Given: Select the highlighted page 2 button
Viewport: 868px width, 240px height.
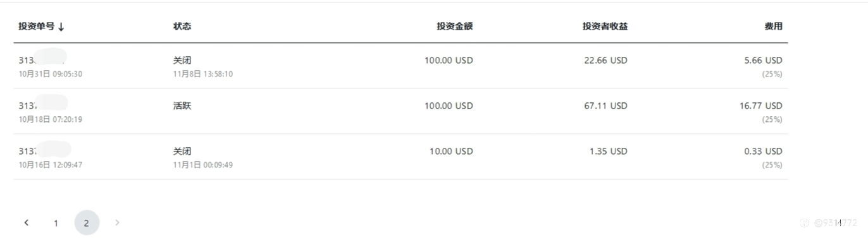Looking at the screenshot, I should pos(87,223).
